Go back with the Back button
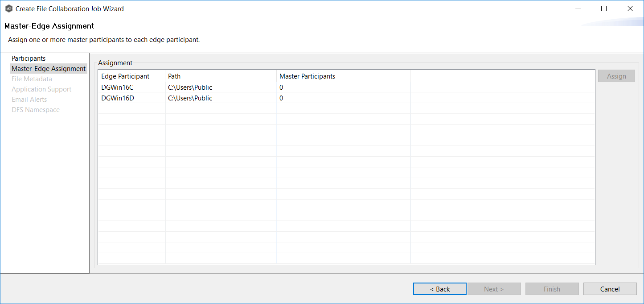Viewport: 644px width, 304px height. (439, 289)
